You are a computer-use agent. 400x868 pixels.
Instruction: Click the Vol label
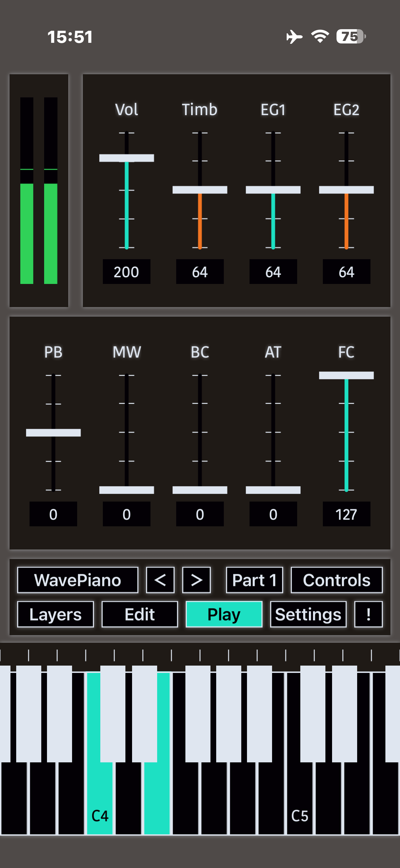pyautogui.click(x=126, y=109)
